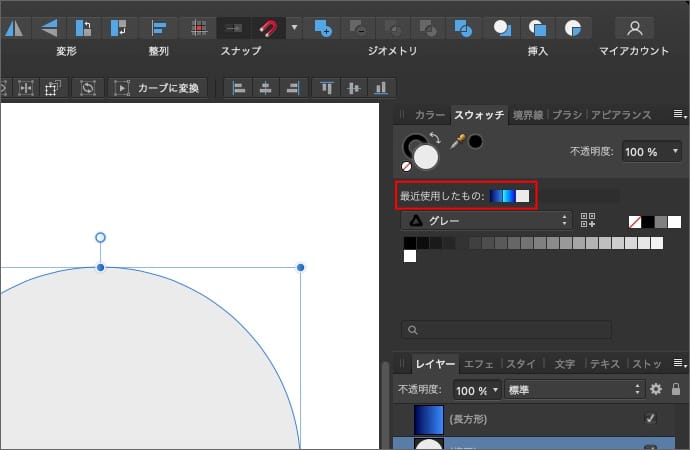Click the geometry Add boolean icon
Screen dimensions: 690x450
click(x=322, y=27)
